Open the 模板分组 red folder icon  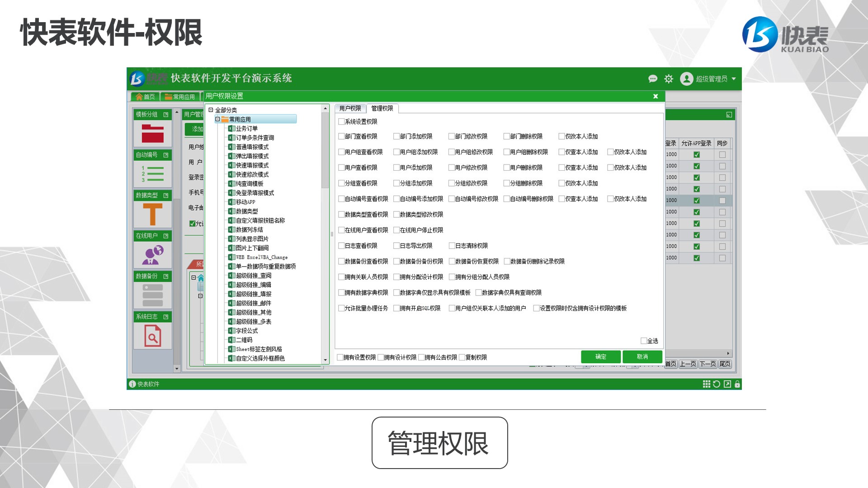pos(152,134)
